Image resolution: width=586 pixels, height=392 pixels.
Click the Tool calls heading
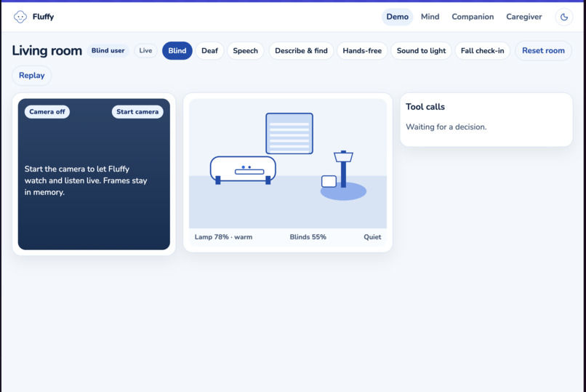coord(425,107)
